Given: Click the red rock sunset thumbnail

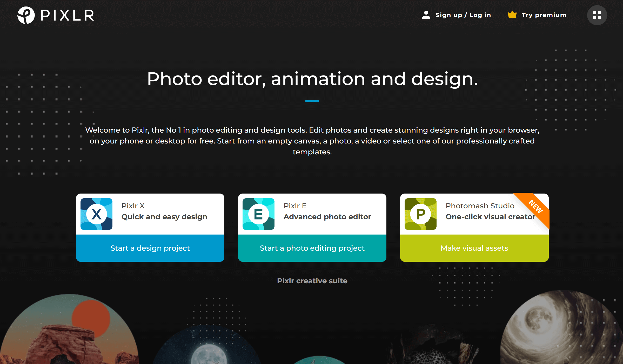Looking at the screenshot, I should click(69, 329).
